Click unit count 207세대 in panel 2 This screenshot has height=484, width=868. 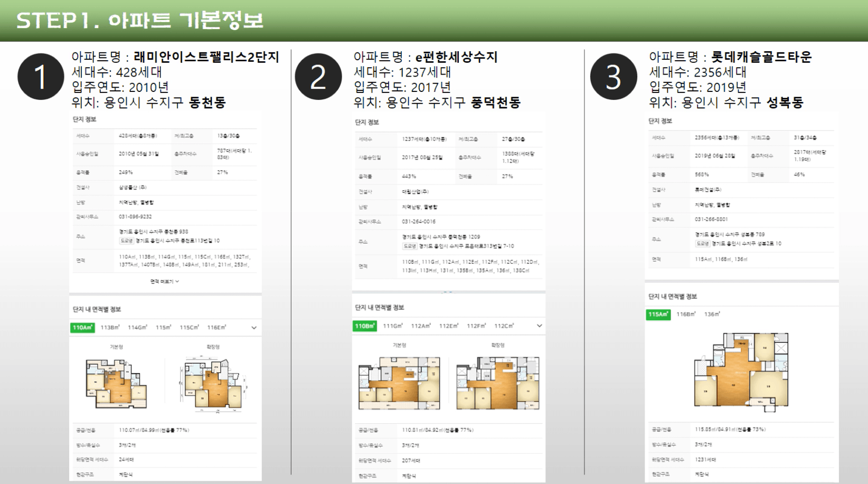click(x=411, y=461)
